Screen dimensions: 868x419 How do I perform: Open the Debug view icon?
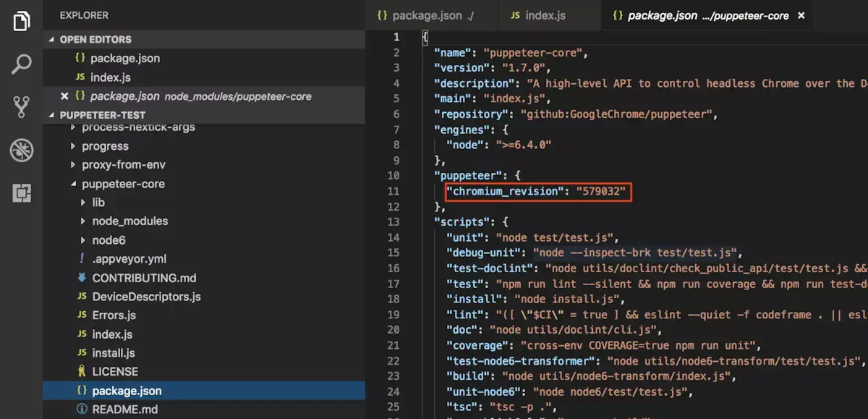coord(22,151)
